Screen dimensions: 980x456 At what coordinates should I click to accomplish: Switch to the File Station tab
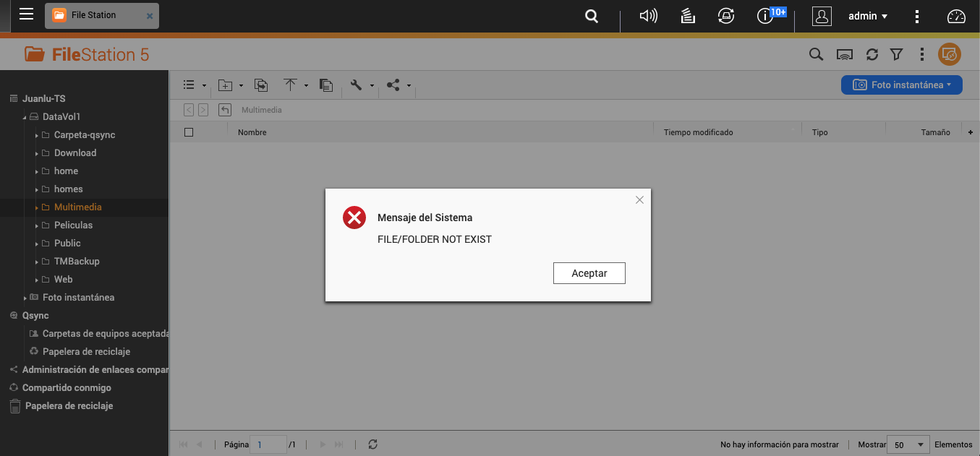pyautogui.click(x=94, y=15)
